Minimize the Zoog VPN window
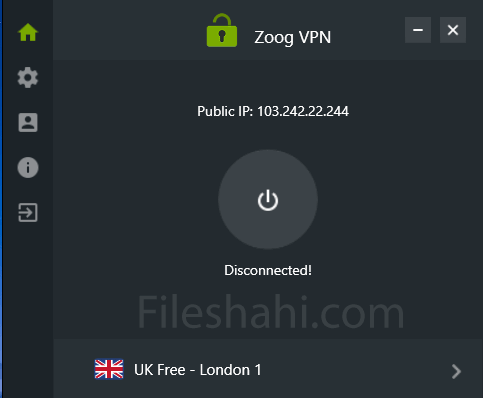 coord(418,30)
